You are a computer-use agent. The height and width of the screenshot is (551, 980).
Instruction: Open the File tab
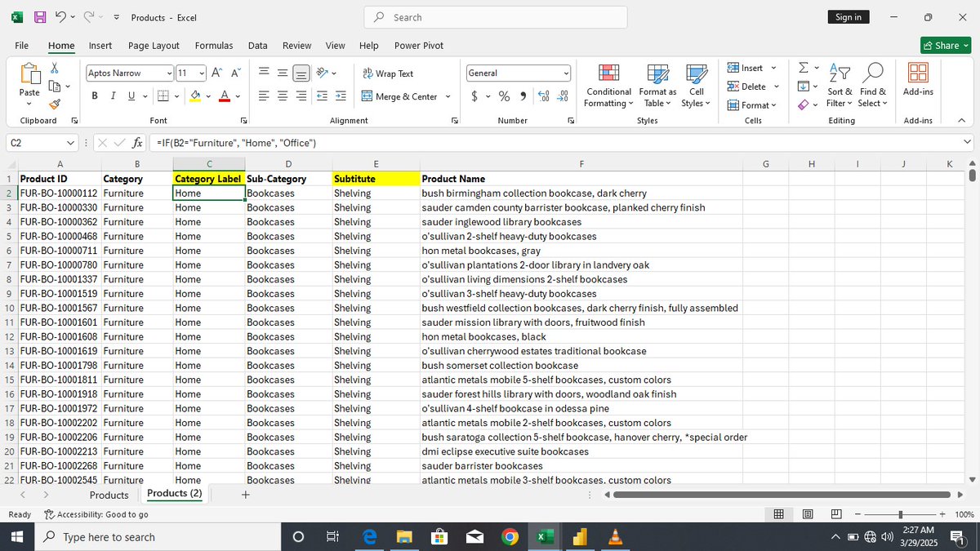(22, 46)
